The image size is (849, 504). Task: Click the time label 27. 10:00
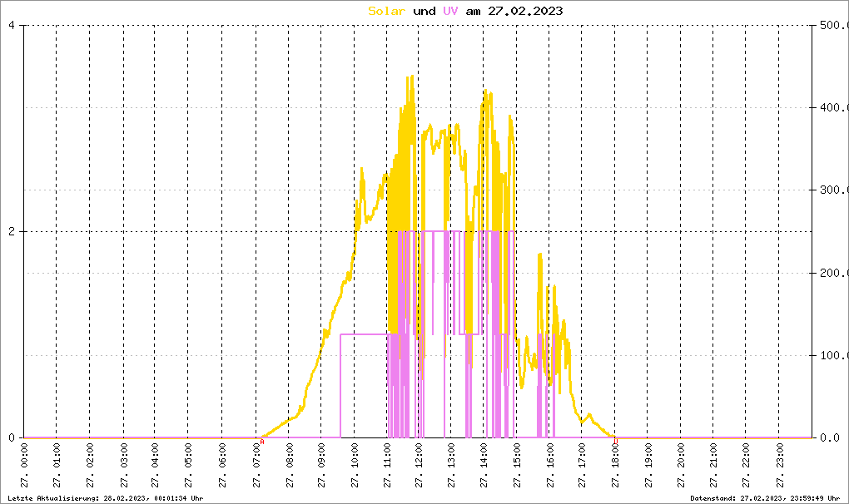[355, 466]
